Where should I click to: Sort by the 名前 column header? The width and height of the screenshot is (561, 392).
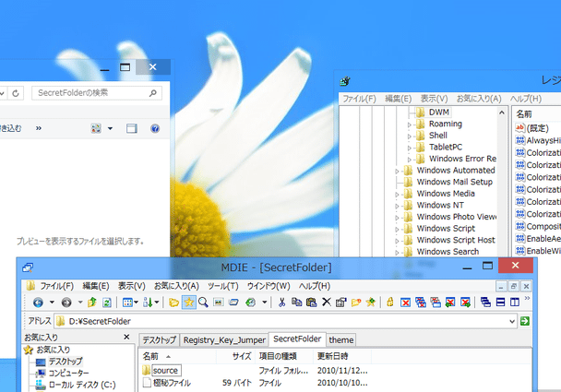tap(177, 356)
